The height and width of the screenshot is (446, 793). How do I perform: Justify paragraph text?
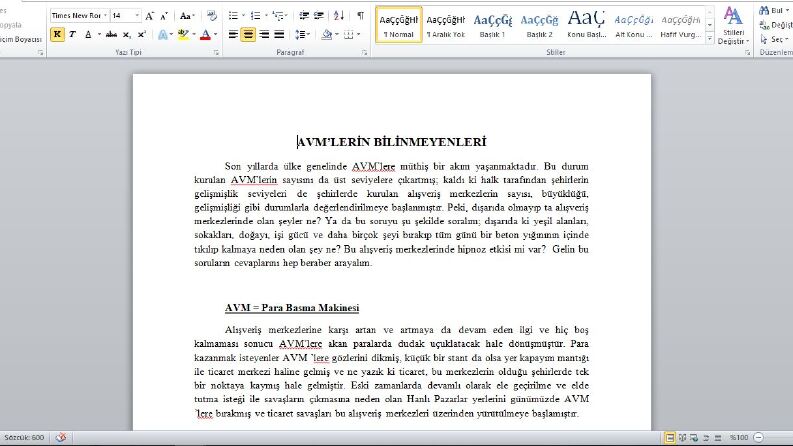(279, 34)
